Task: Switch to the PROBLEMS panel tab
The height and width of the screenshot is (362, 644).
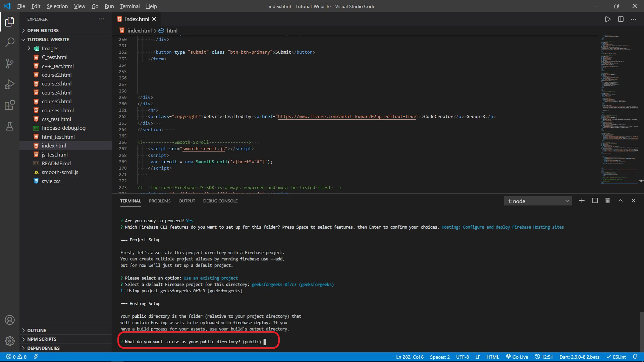Action: 160,201
